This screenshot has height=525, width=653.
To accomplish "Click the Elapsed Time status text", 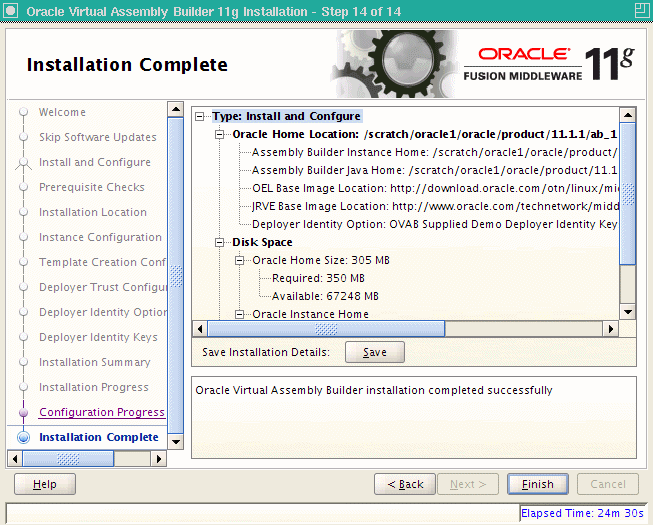I will click(582, 513).
